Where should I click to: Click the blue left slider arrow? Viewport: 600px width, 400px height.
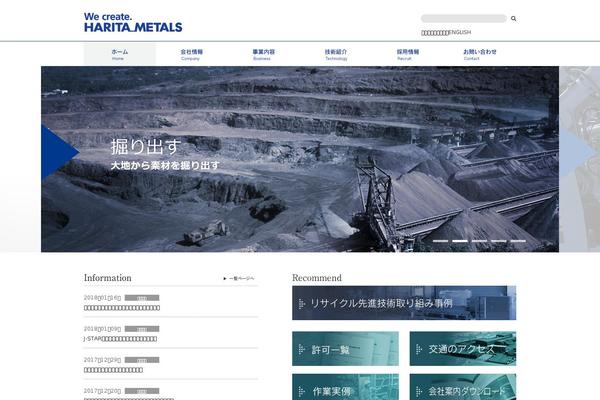coord(59,152)
